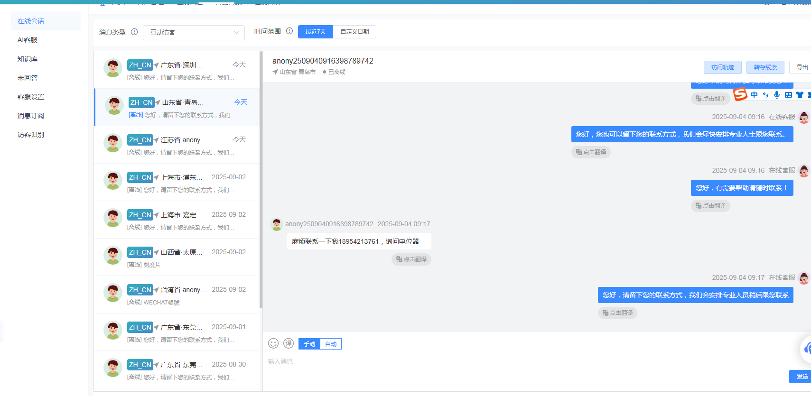Image resolution: width=811 pixels, height=396 pixels.
Task: Open the Sogou skin (shirt) icon
Action: pyautogui.click(x=800, y=95)
